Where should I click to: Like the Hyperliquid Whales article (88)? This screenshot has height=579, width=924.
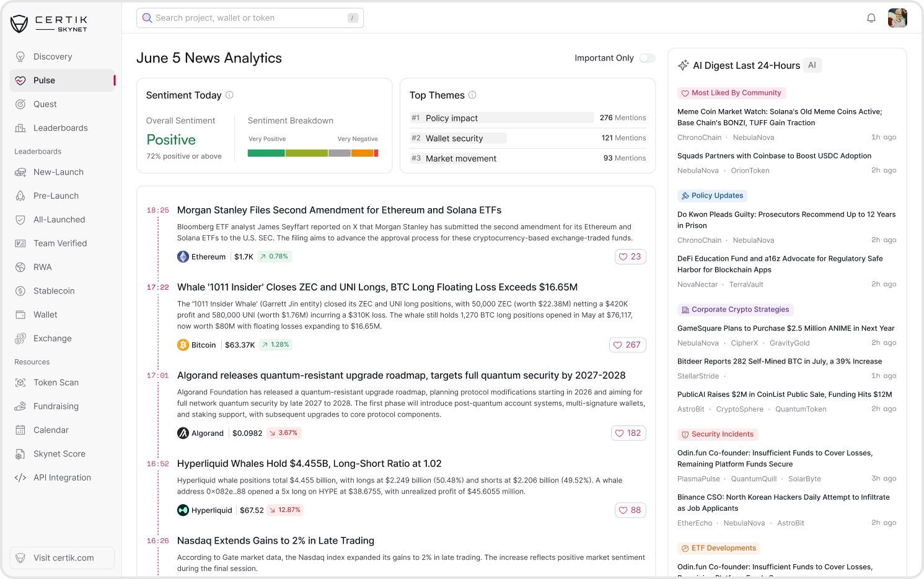tap(630, 510)
